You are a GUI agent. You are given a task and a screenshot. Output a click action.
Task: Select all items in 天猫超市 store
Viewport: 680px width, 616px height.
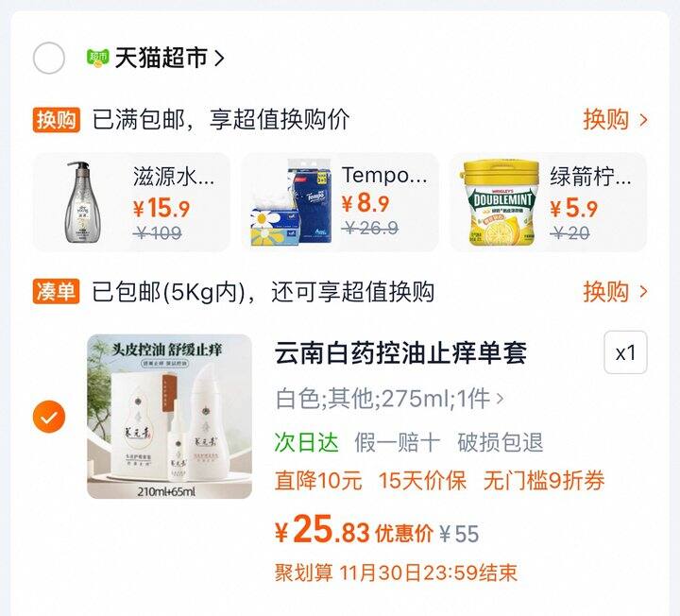coord(49,58)
